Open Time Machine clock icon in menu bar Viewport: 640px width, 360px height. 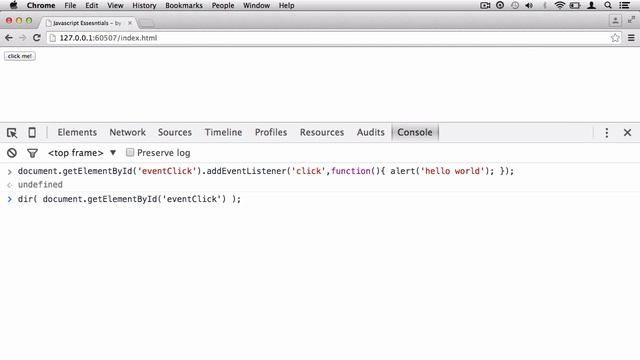point(515,5)
